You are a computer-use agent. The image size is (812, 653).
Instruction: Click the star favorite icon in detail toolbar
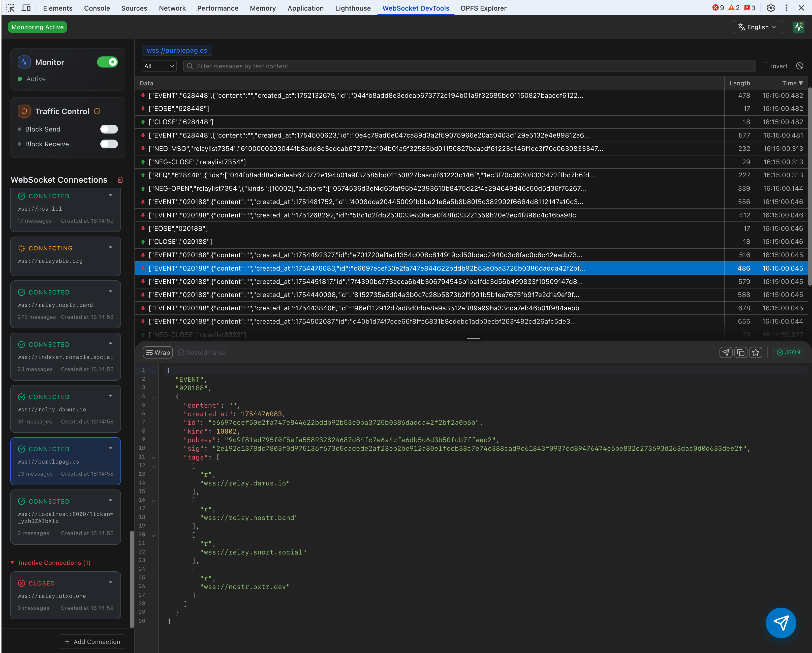point(756,352)
